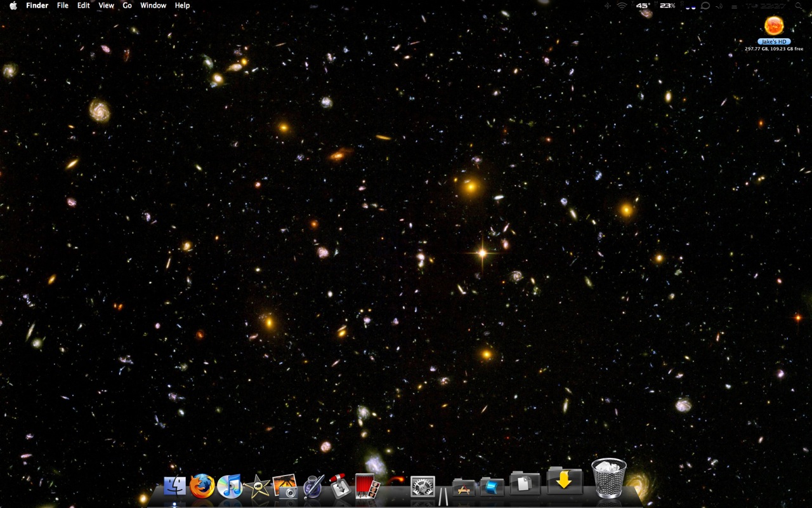Open Finder from the Dock
The image size is (812, 508).
pyautogui.click(x=174, y=487)
